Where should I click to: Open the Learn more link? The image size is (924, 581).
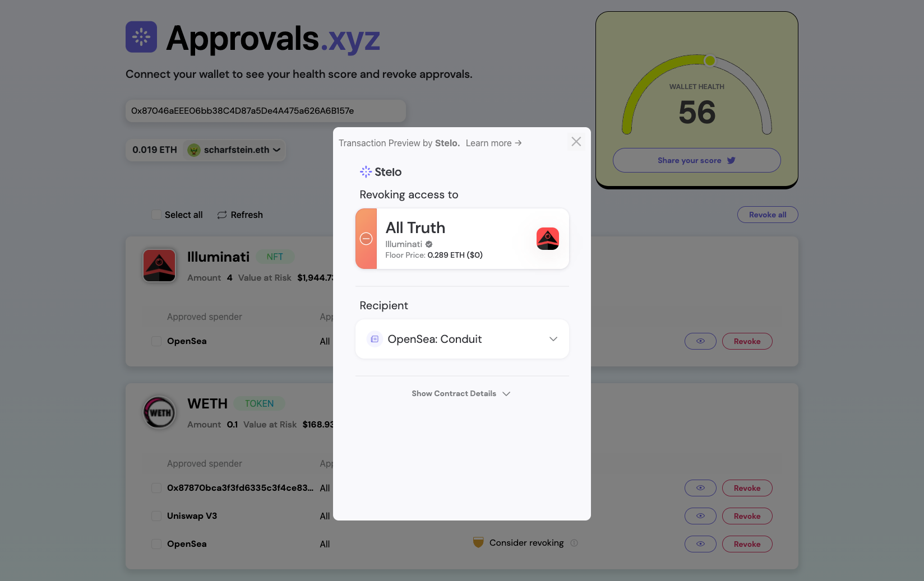493,143
